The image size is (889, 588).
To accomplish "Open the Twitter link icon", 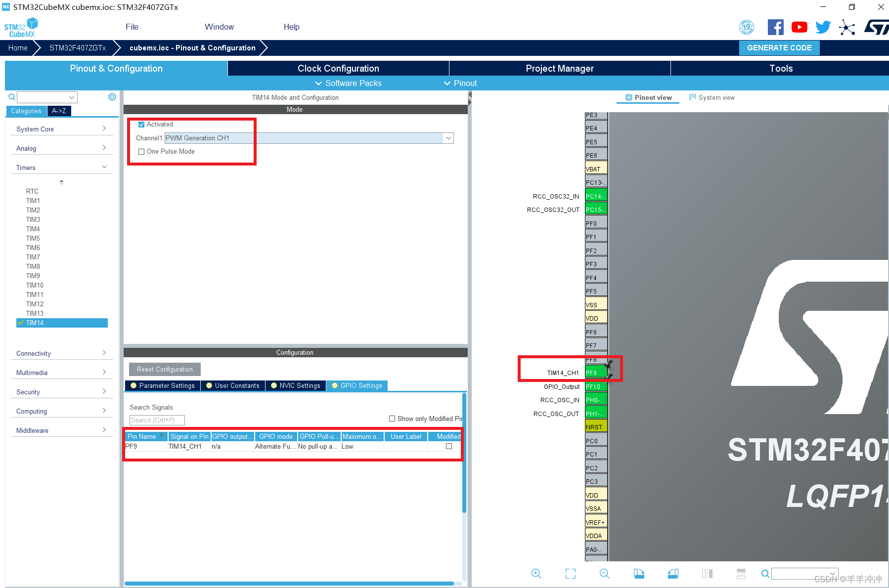I will click(823, 27).
